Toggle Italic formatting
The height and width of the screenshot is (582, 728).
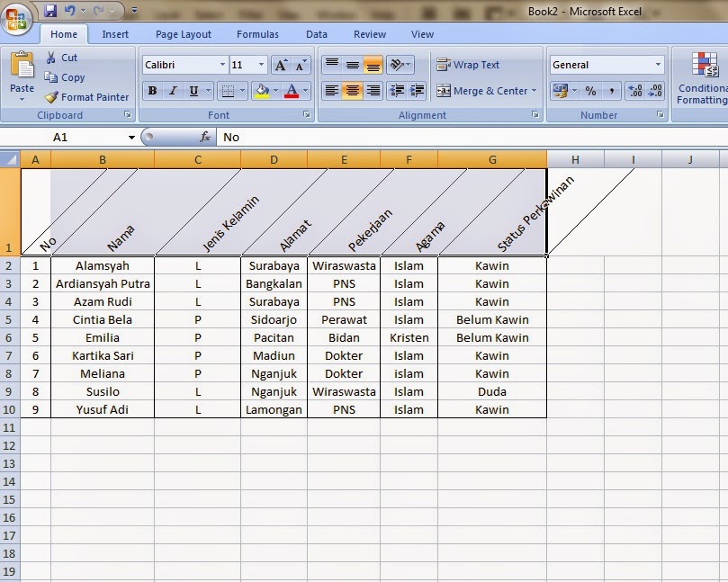[x=173, y=91]
